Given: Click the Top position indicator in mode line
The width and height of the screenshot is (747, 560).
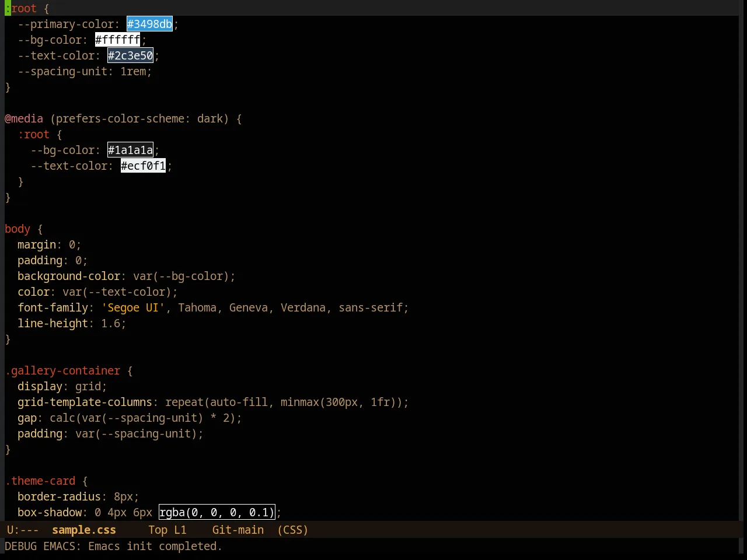Looking at the screenshot, I should (x=158, y=530).
